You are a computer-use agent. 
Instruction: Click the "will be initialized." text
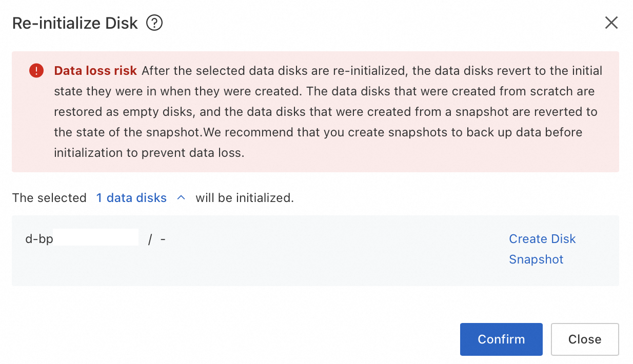[x=245, y=198]
